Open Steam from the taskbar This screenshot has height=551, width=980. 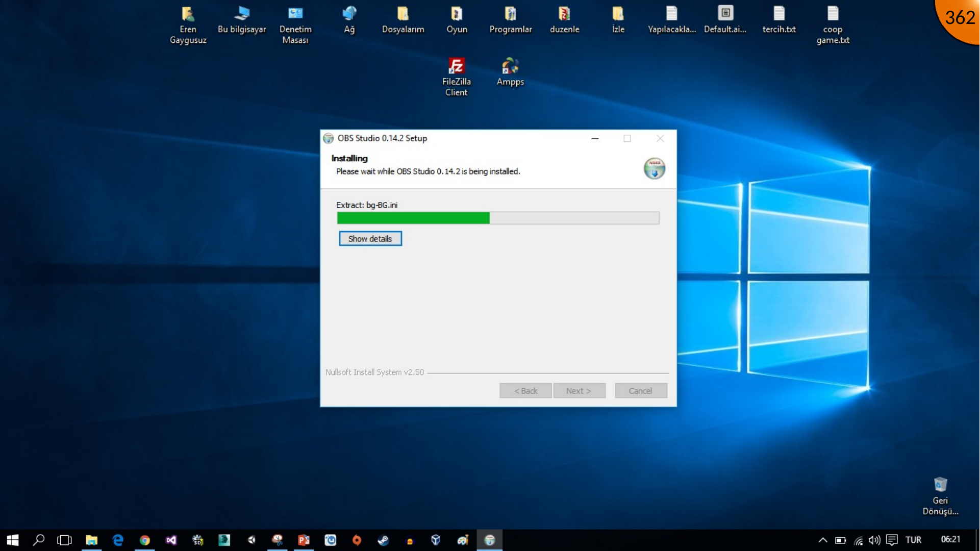[x=383, y=540]
